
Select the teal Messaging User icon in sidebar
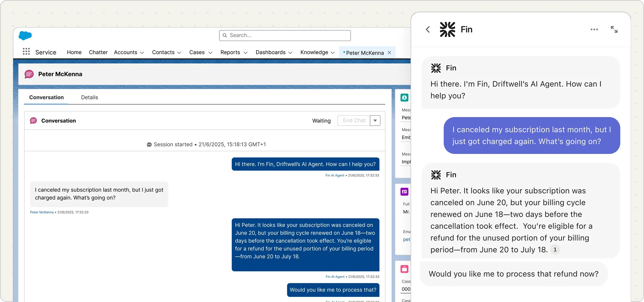[x=404, y=97]
